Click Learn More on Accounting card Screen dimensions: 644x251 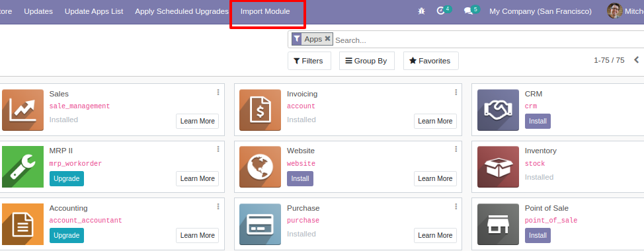(x=198, y=235)
